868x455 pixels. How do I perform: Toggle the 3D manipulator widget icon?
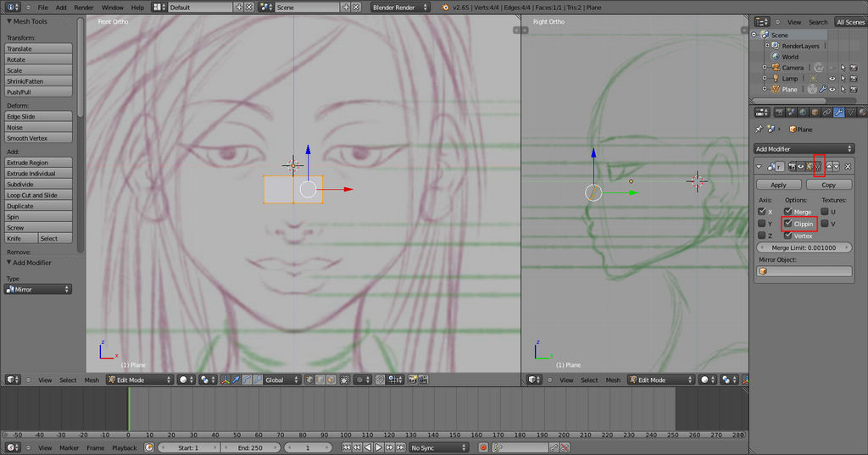point(224,380)
